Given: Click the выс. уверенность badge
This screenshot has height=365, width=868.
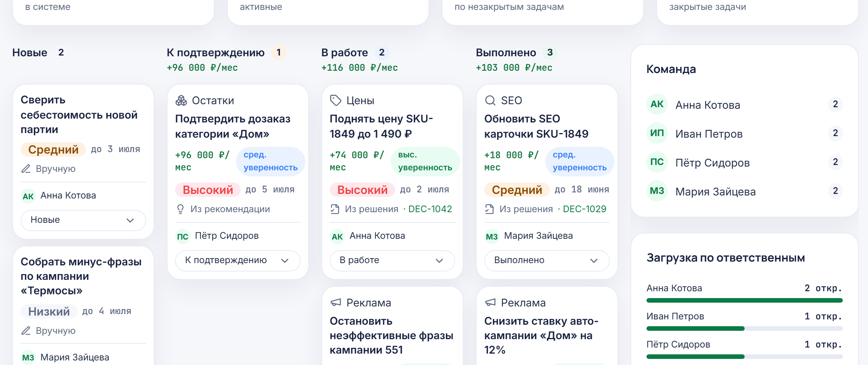Looking at the screenshot, I should coord(425,161).
